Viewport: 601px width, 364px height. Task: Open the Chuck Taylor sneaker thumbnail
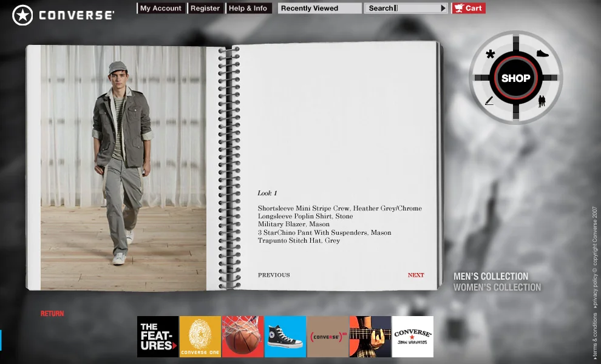(285, 336)
